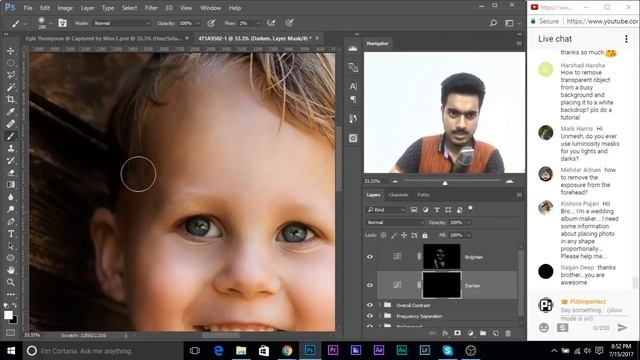
Task: Toggle visibility of the Brighten layer
Action: point(370,257)
